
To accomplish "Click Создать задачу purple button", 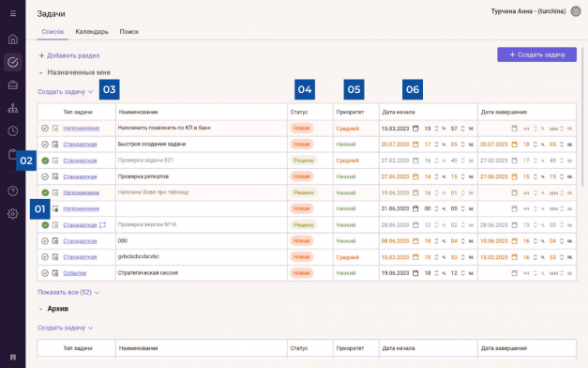I will point(536,54).
